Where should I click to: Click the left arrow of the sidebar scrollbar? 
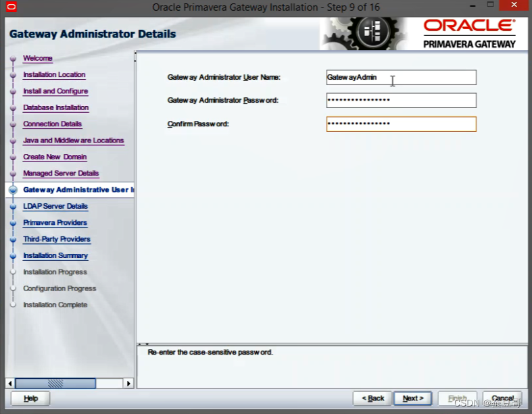tap(10, 384)
